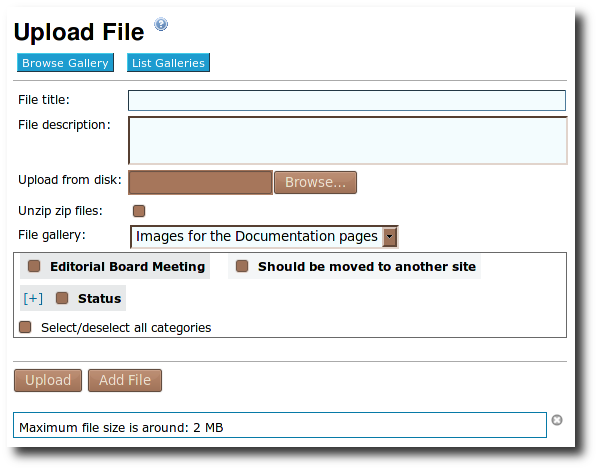Click the Status category label
Screen dimensions: 598x470
tap(100, 298)
